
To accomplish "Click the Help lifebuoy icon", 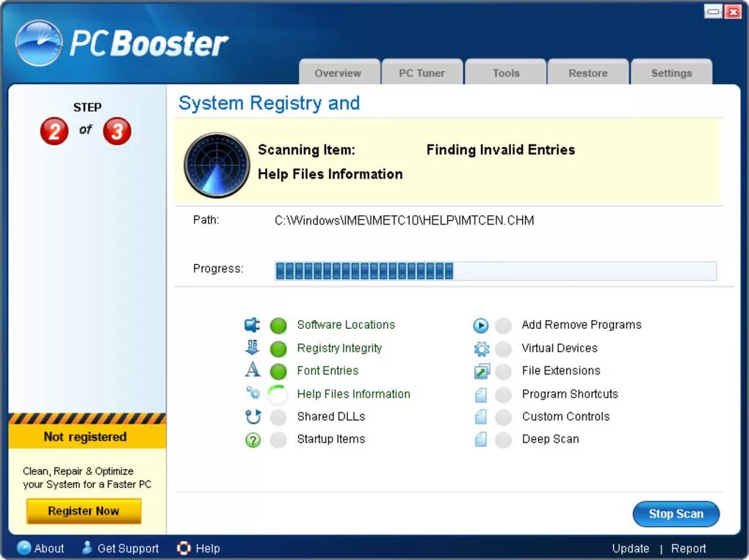I will (184, 548).
